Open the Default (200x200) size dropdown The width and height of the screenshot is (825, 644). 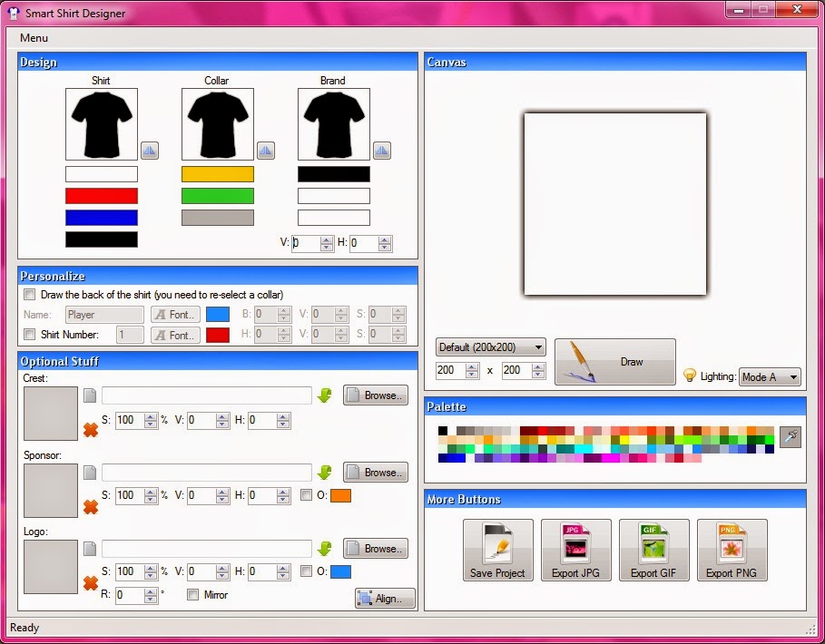(490, 347)
